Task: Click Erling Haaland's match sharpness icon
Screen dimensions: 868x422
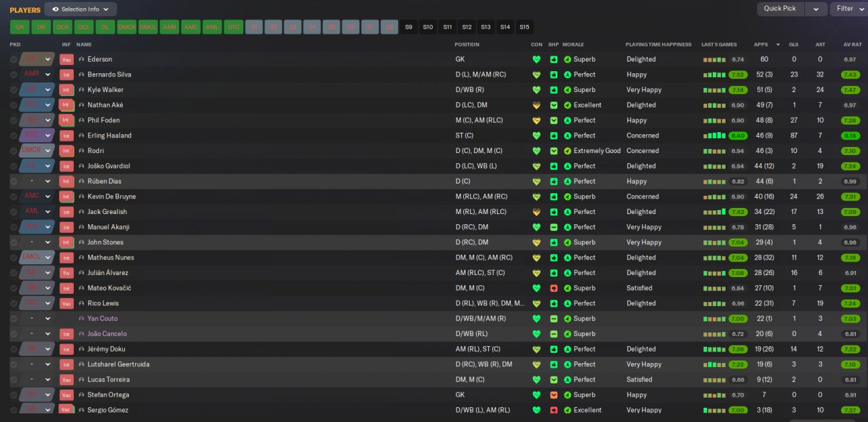Action: tap(554, 135)
